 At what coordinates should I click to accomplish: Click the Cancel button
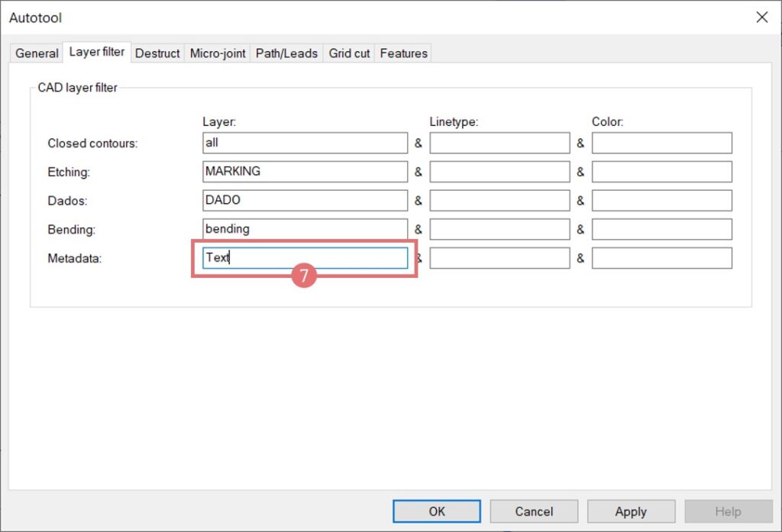click(x=534, y=511)
